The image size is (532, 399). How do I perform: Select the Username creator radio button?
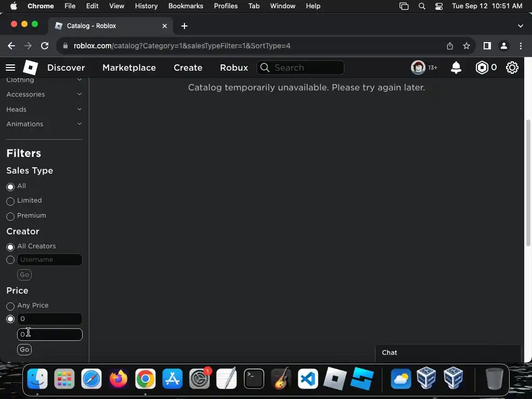[10, 260]
